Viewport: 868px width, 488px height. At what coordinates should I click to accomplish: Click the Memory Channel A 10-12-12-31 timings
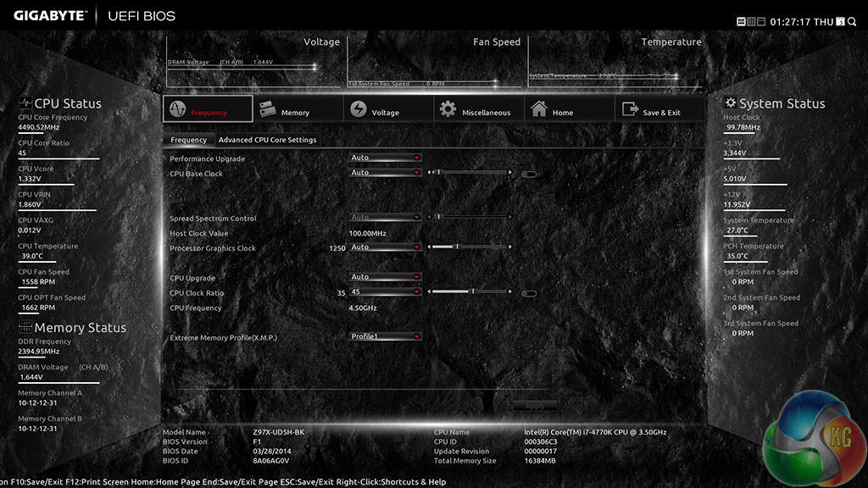click(37, 402)
